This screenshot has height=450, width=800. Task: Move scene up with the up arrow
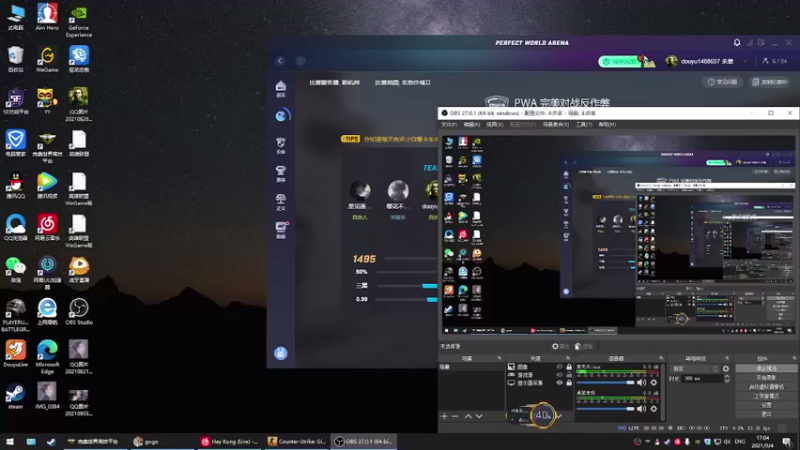(468, 416)
